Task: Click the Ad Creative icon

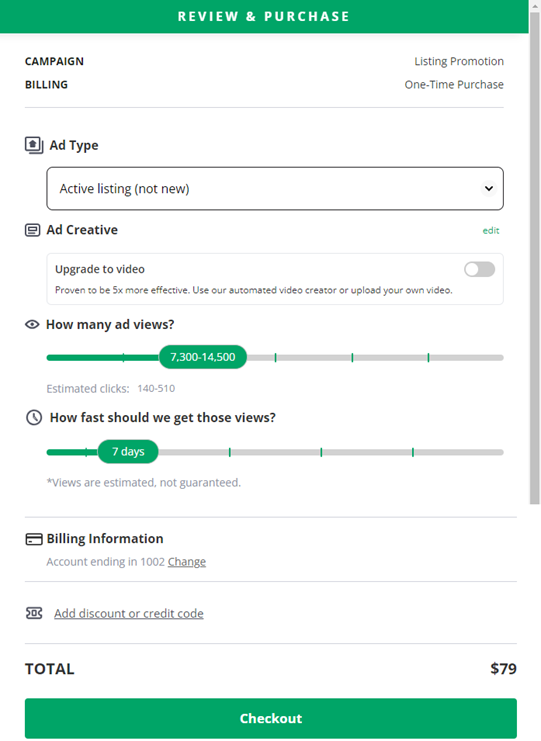Action: (x=32, y=230)
